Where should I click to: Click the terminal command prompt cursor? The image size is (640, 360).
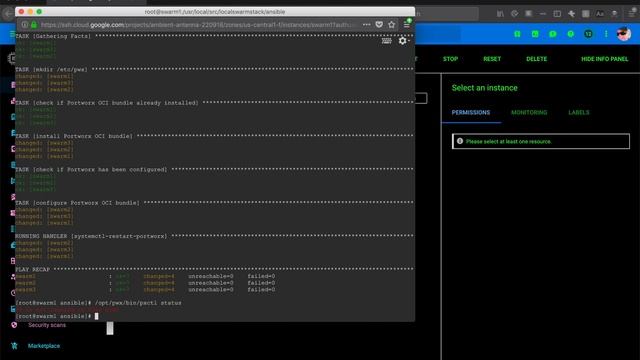96,316
